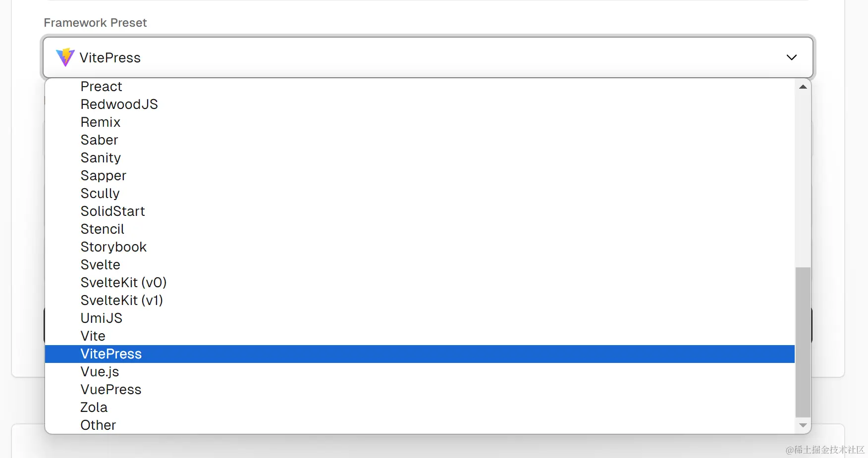This screenshot has width=868, height=458.
Task: Pick Saber from the dropdown options
Action: [420, 140]
